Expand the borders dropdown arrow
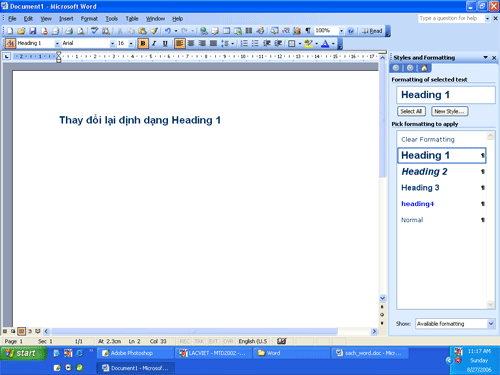Screen dimensions: 500x375 [300, 43]
